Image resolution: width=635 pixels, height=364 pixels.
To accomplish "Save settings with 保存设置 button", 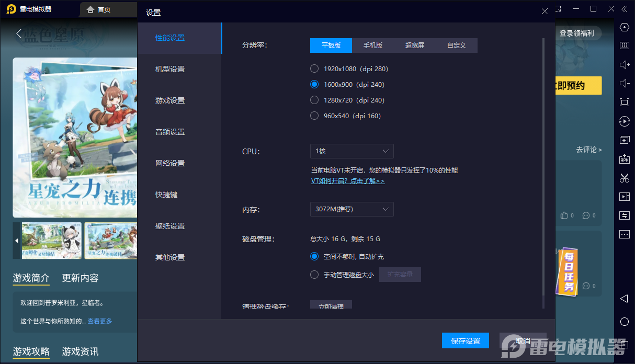I will (465, 340).
